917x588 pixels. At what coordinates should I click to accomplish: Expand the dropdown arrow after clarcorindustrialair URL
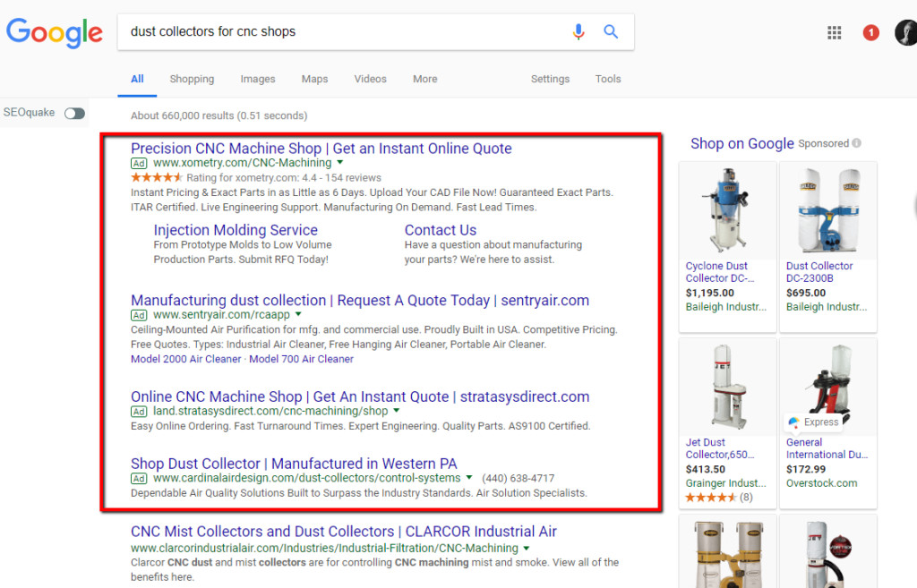click(527, 549)
